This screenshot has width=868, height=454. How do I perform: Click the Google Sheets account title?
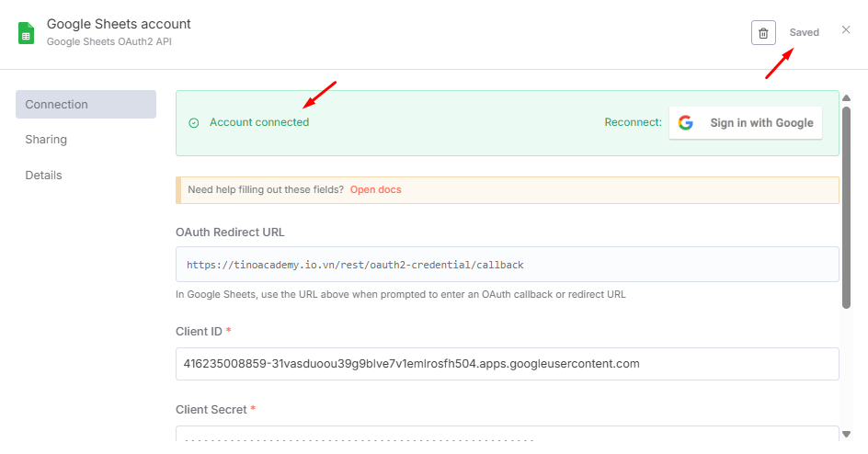tap(119, 24)
